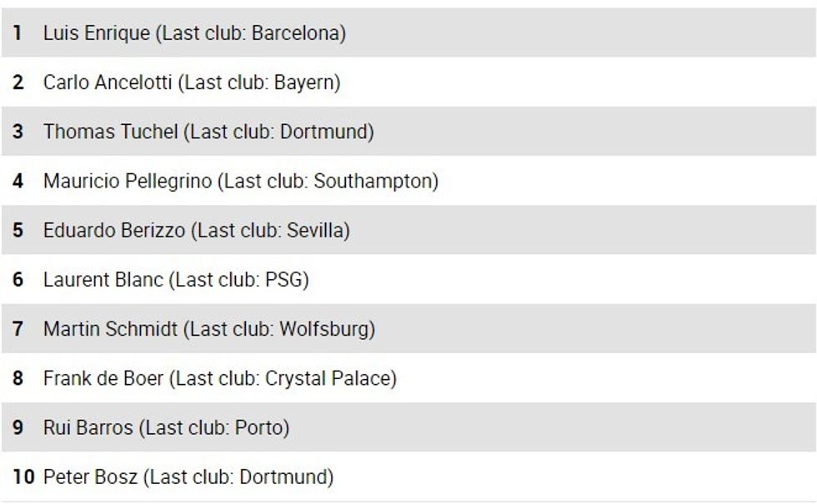Click rank number 4 beside Pellegrino
This screenshot has width=817, height=504.
point(18,181)
